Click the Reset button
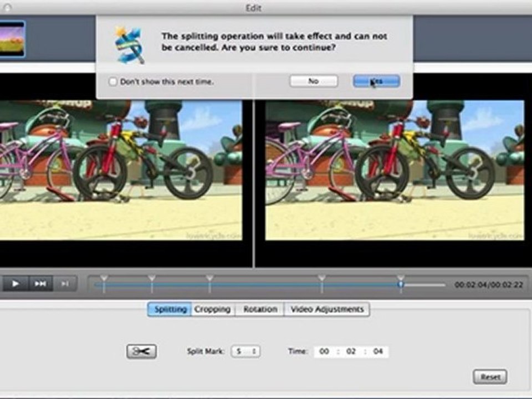This screenshot has height=399, width=532. (x=490, y=377)
